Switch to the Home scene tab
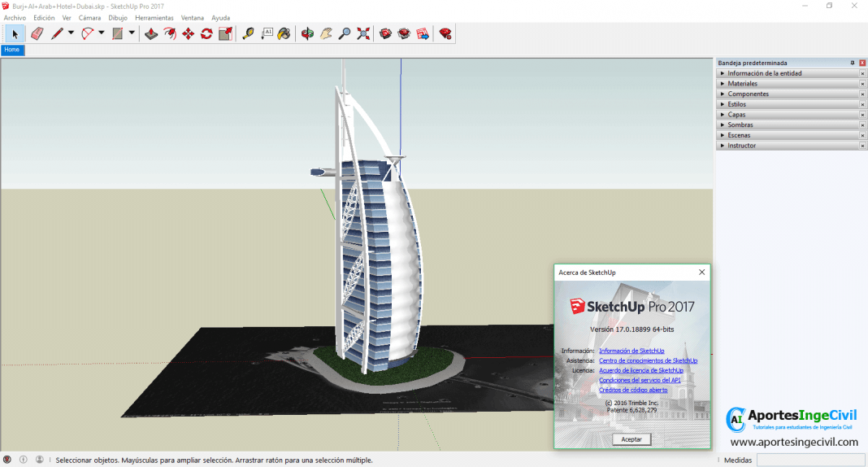The image size is (868, 467). coord(12,50)
